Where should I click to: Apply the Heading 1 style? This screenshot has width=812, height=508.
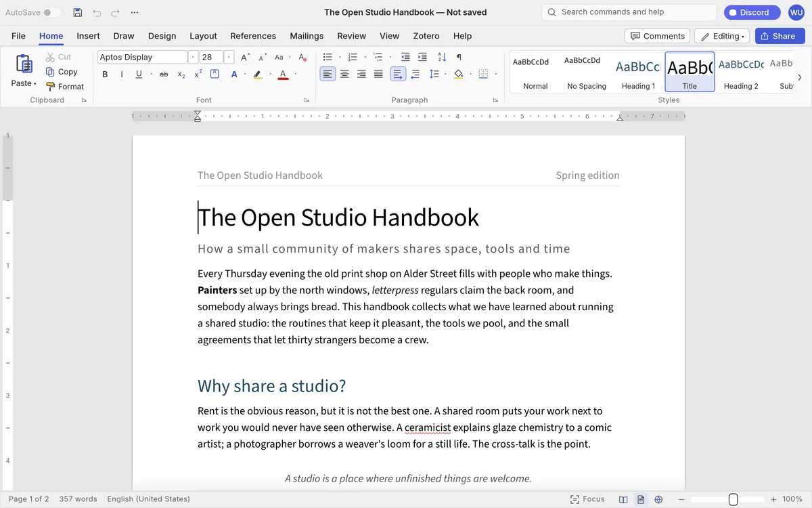pos(638,72)
